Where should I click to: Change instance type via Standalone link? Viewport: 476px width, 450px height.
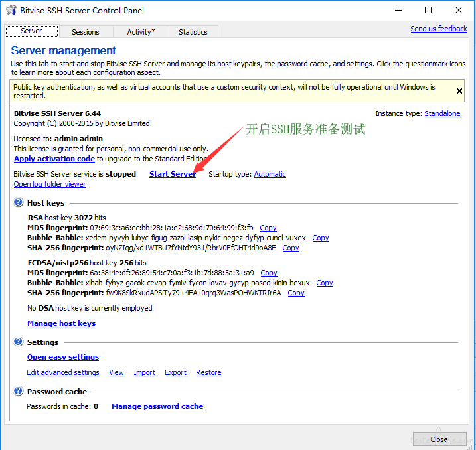point(442,113)
